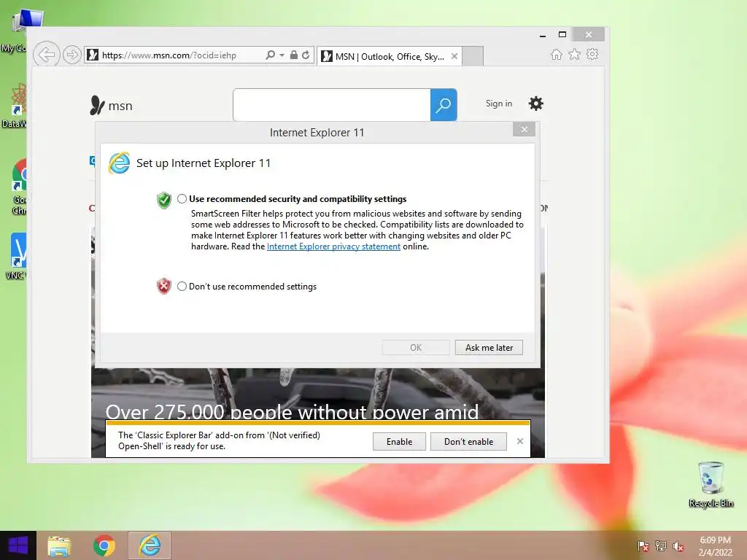
Task: Launch Google Chrome from the taskbar
Action: [104, 545]
